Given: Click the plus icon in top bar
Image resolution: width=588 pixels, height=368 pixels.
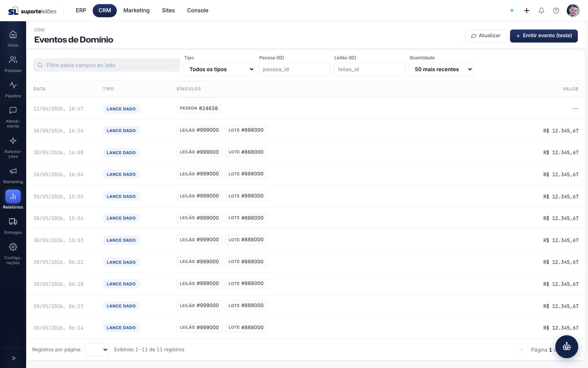Looking at the screenshot, I should (527, 10).
